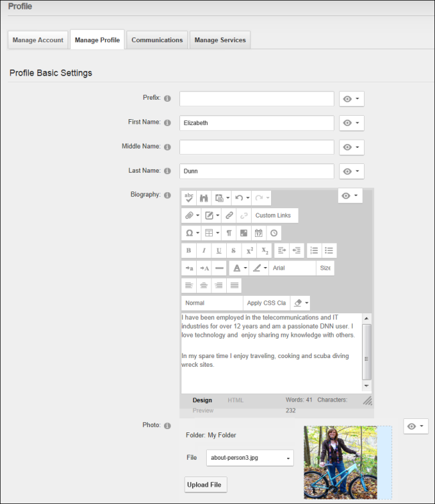Undo the last editor action
Image resolution: width=435 pixels, height=504 pixels.
(239, 197)
